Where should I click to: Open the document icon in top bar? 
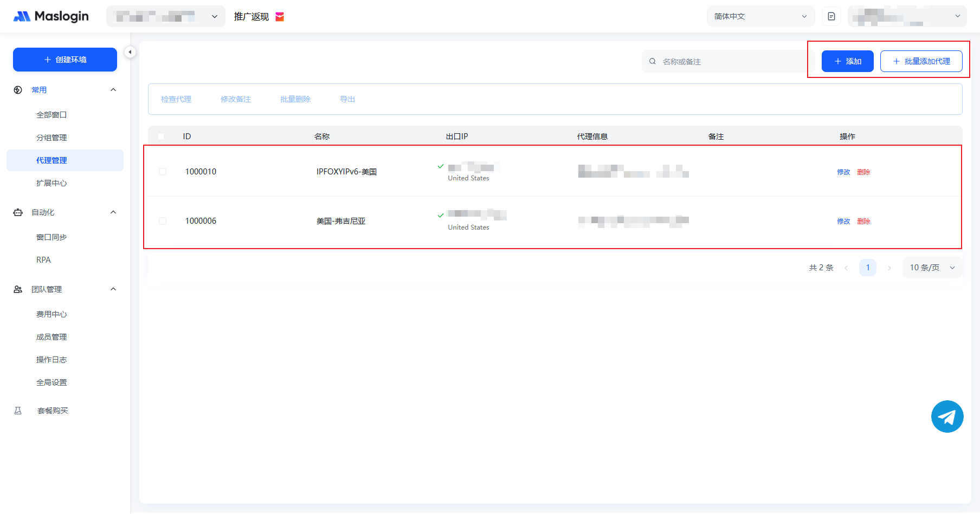tap(831, 16)
